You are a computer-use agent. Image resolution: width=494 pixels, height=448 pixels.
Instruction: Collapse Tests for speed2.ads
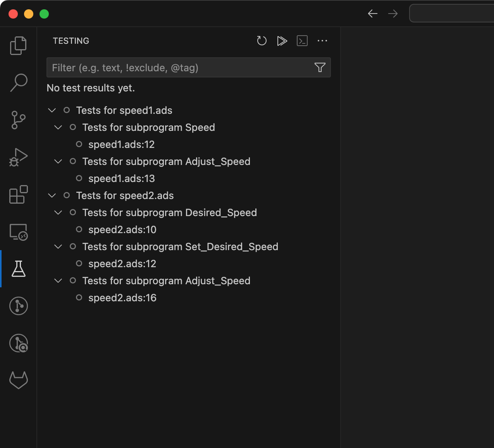click(x=52, y=196)
